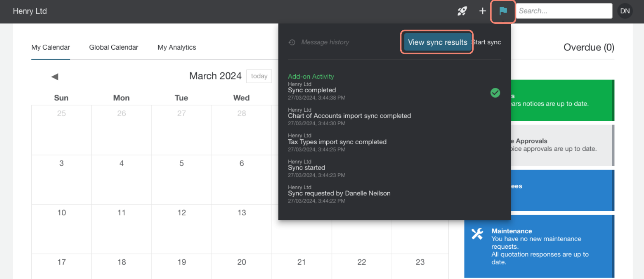Click the previous month arrow
This screenshot has width=644, height=279.
pos(55,76)
